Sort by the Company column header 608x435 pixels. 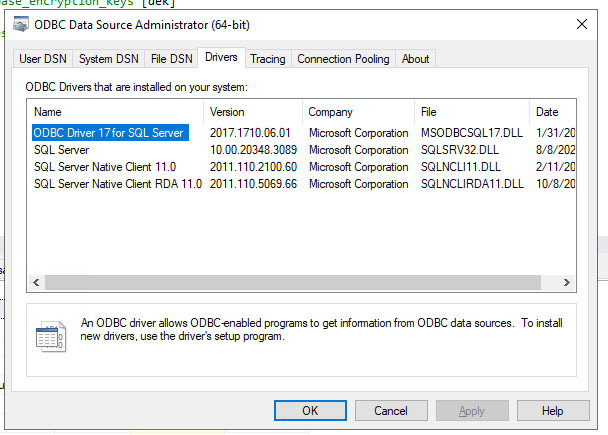click(357, 111)
